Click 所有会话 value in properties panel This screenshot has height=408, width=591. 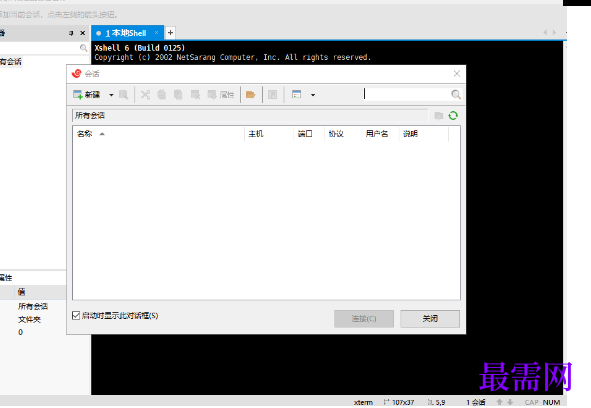(33, 306)
